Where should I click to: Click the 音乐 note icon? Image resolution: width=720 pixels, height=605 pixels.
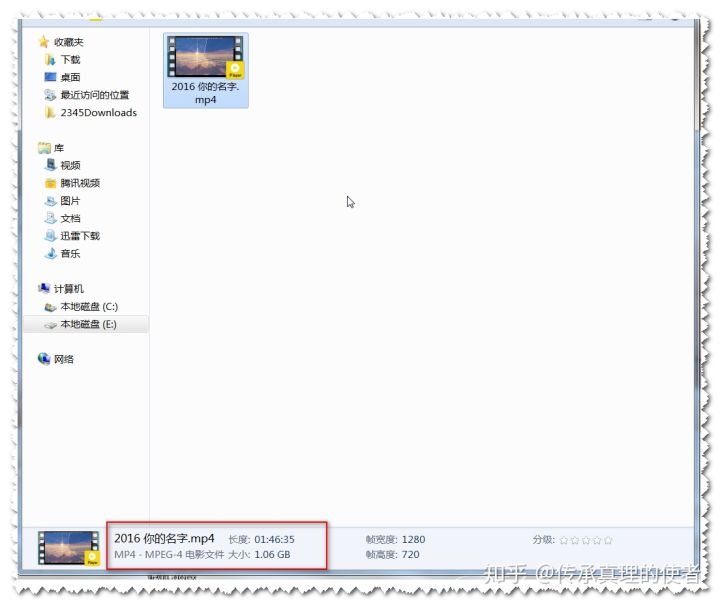coord(50,253)
